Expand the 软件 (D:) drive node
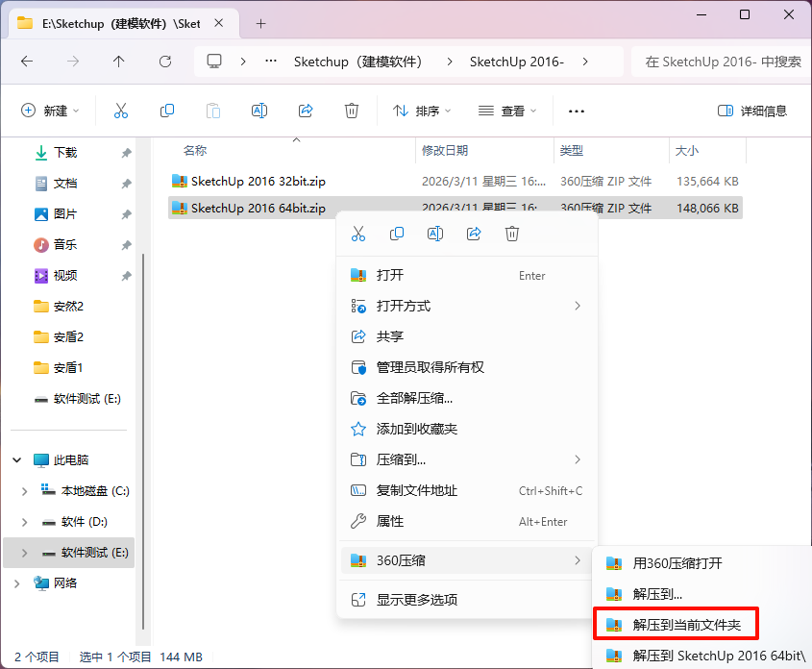The height and width of the screenshot is (669, 812). 24,522
